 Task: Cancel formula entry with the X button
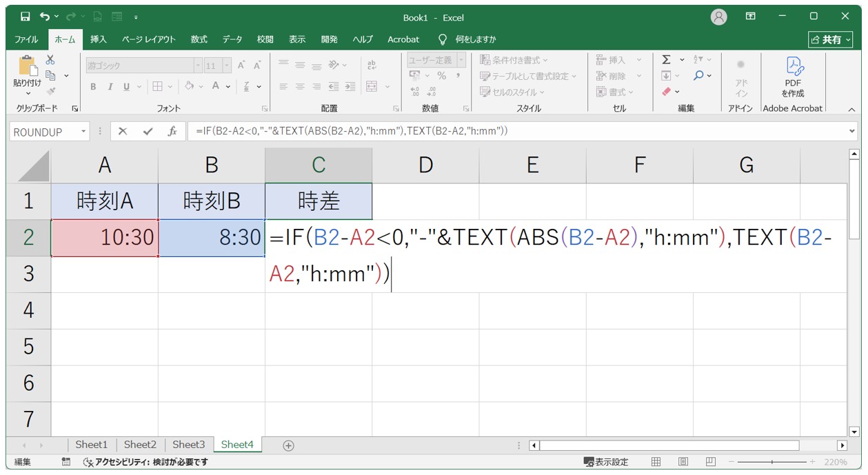pos(123,131)
